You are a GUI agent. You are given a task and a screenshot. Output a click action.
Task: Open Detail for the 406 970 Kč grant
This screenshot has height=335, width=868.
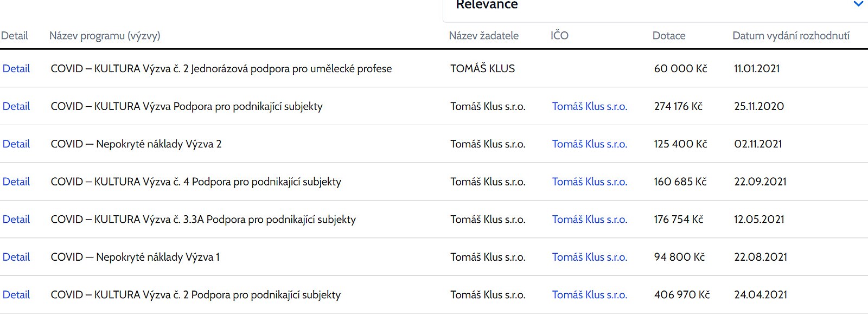click(16, 295)
